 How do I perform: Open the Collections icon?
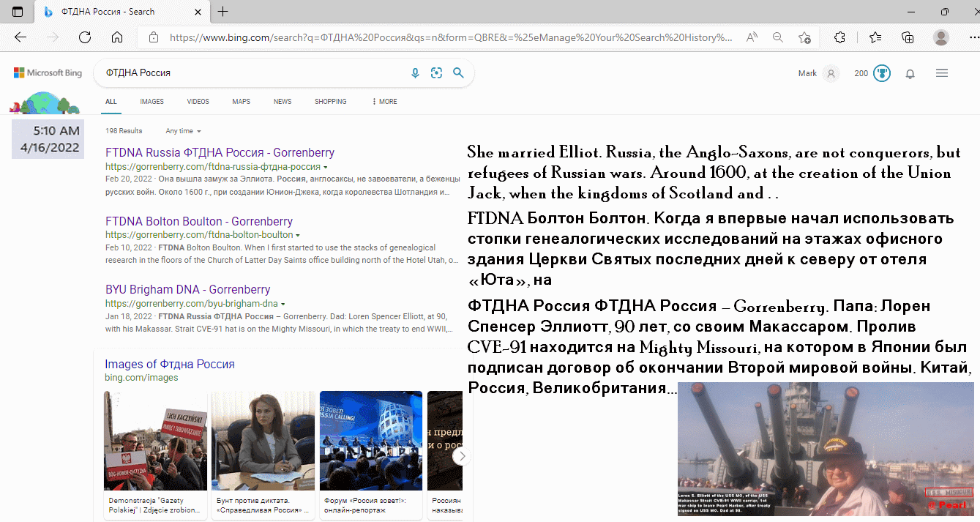click(x=908, y=37)
